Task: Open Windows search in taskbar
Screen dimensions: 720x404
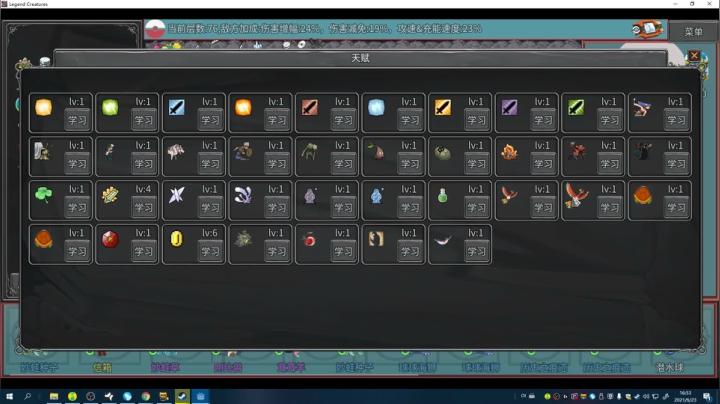Action: point(28,396)
